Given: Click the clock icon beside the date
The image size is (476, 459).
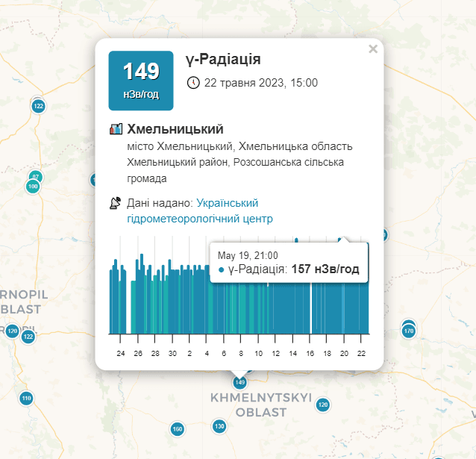Looking at the screenshot, I should pos(193,83).
